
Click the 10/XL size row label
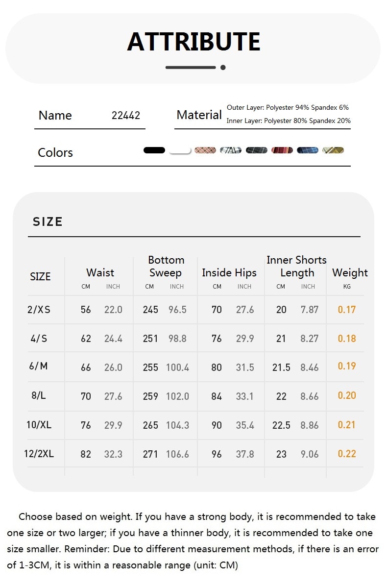[x=39, y=425]
